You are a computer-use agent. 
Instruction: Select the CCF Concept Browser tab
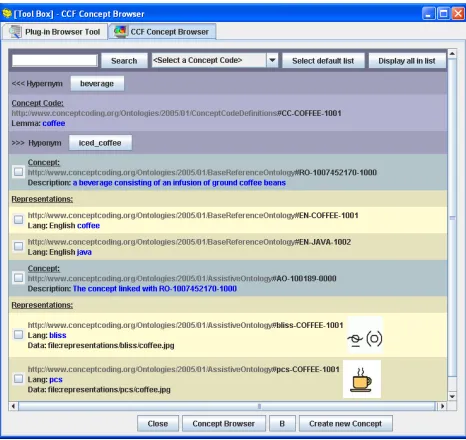coord(162,32)
